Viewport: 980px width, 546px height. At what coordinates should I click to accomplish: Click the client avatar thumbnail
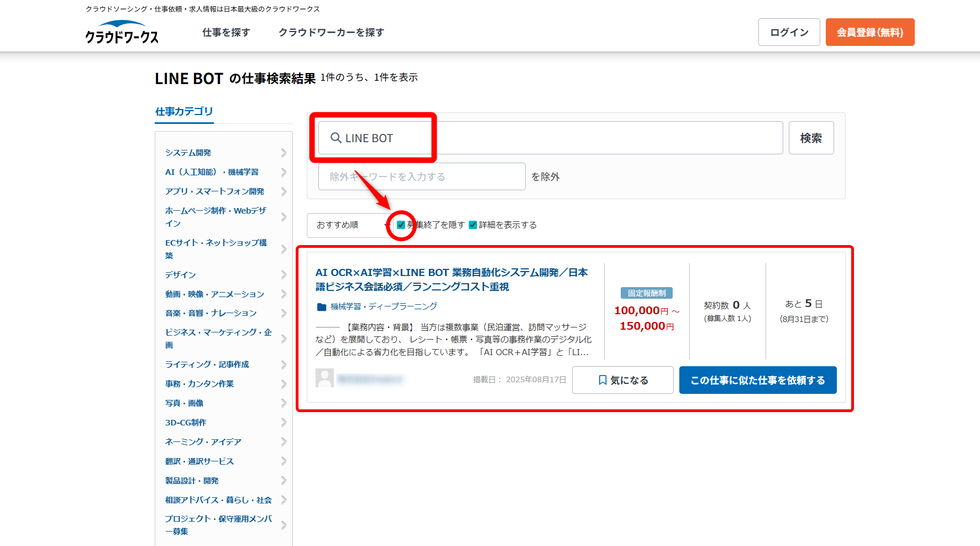pyautogui.click(x=324, y=378)
